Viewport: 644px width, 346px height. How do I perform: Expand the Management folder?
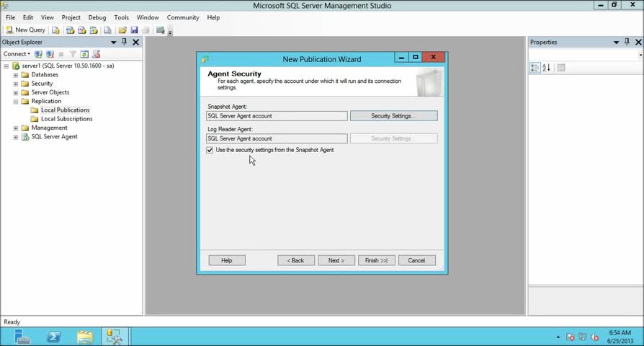[x=16, y=128]
